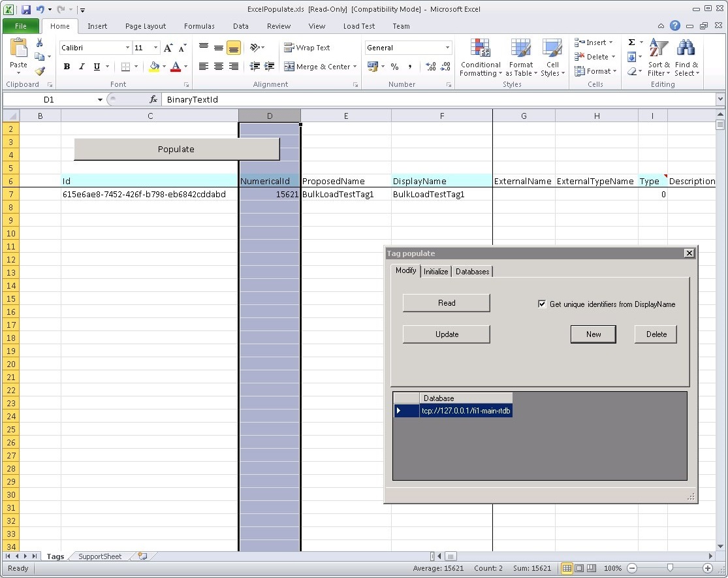Open the Formulas ribbon tab
This screenshot has width=728, height=578.
(199, 26)
